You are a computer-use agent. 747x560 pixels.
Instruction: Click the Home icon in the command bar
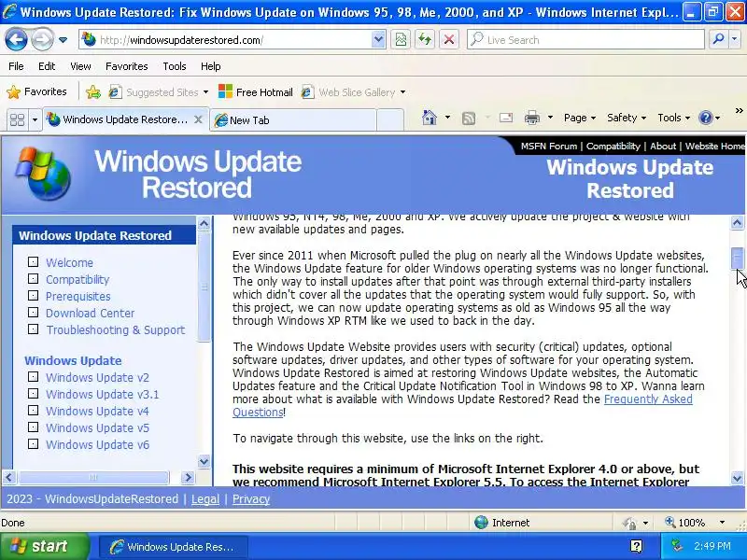point(430,118)
